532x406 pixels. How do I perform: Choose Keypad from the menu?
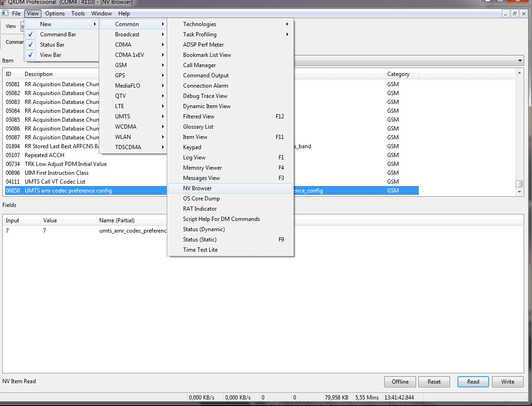click(231, 147)
